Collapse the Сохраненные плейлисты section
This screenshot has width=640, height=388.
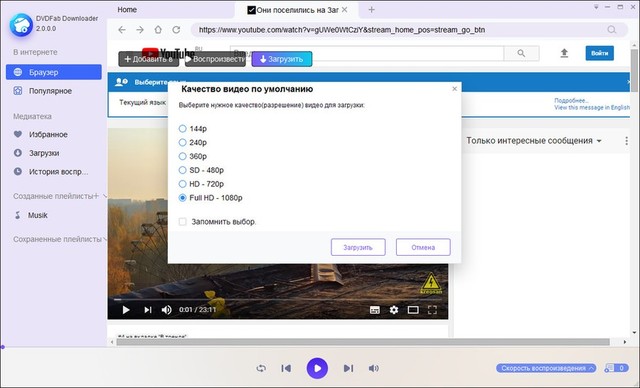[105, 239]
